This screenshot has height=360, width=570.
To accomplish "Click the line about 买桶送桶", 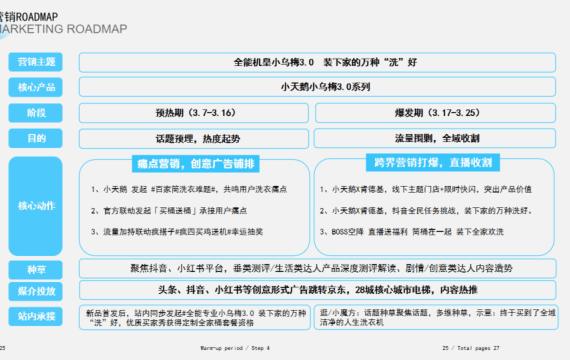I will [x=169, y=211].
